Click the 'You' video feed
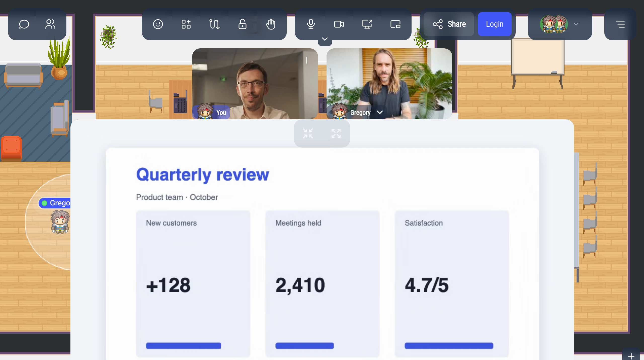The width and height of the screenshot is (644, 360). coord(255,84)
